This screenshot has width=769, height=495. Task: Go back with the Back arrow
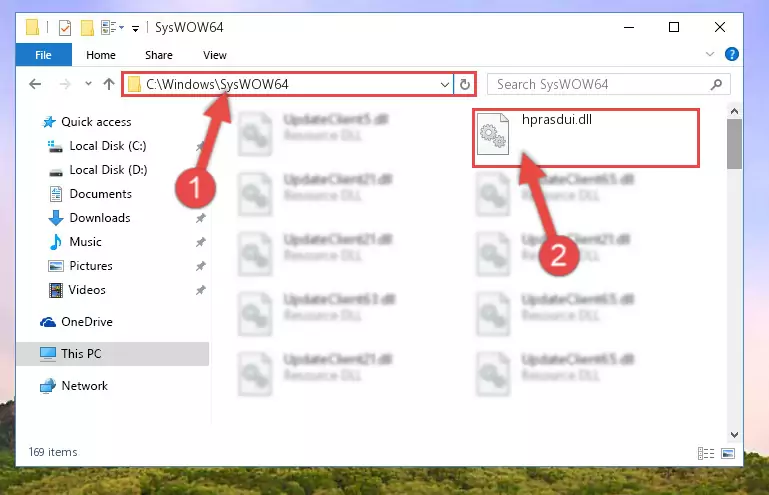[35, 84]
